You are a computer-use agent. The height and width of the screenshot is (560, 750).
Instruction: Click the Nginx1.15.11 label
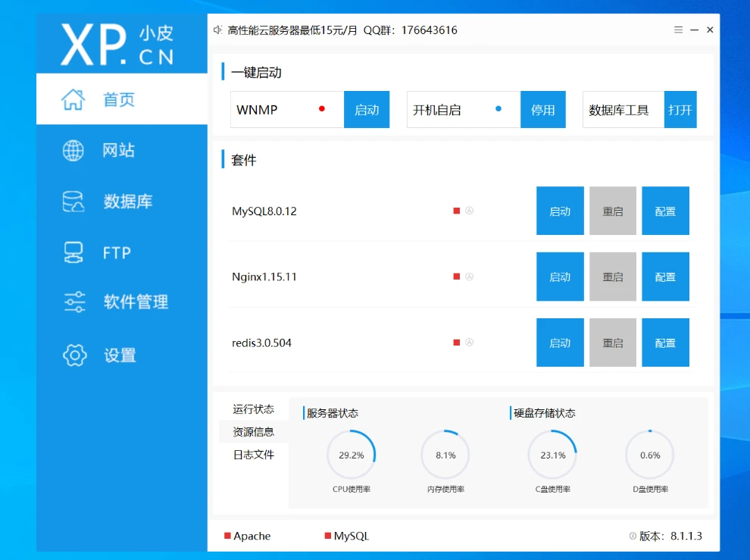click(264, 277)
